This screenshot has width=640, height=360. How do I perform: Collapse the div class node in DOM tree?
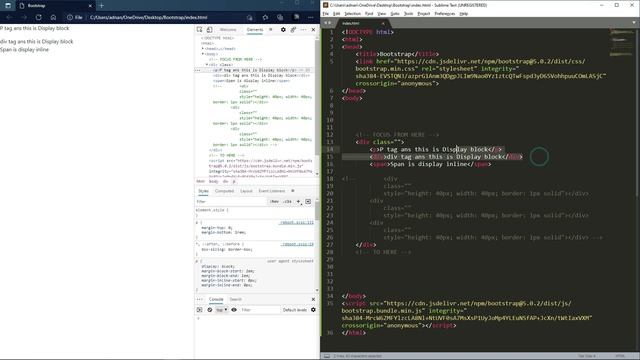tap(207, 64)
